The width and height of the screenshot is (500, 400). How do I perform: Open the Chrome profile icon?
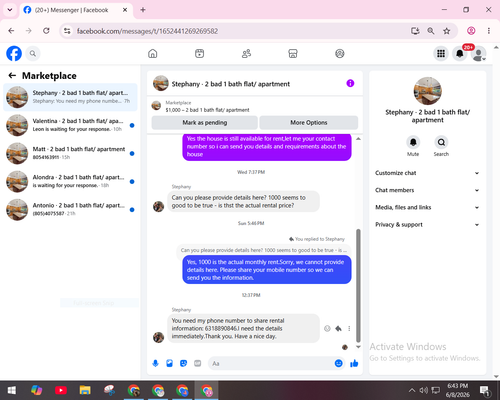click(471, 31)
